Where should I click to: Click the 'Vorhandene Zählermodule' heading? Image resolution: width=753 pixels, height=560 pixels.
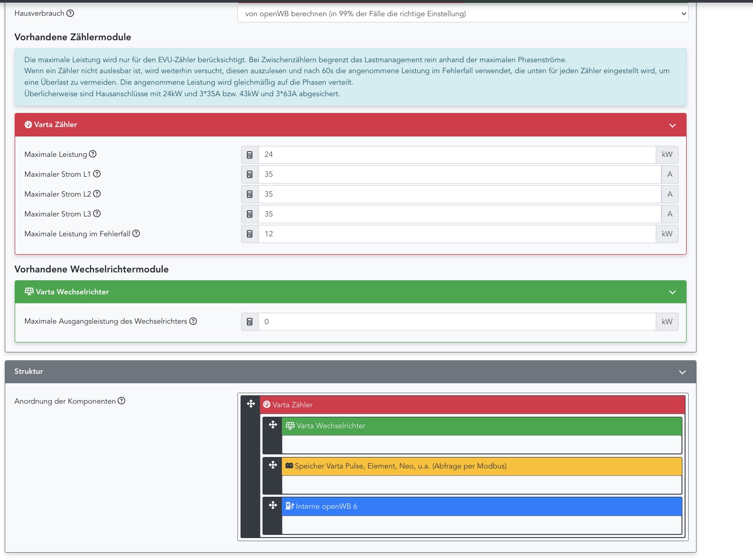click(x=73, y=37)
